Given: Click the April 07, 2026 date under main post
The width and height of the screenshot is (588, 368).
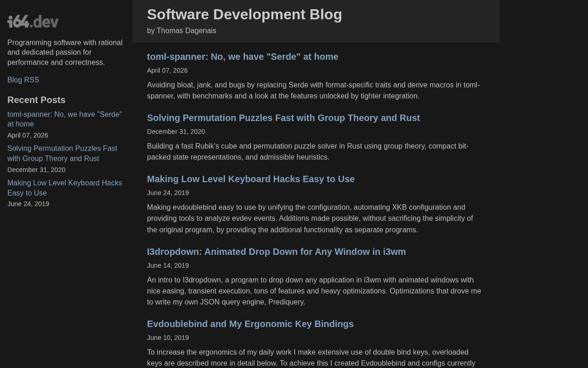Looking at the screenshot, I should pyautogui.click(x=167, y=70).
